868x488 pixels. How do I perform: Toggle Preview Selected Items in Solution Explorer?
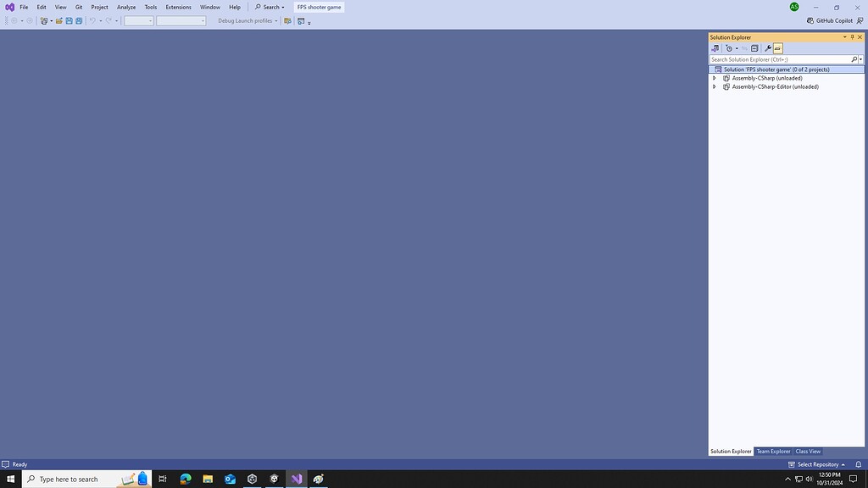click(x=778, y=48)
